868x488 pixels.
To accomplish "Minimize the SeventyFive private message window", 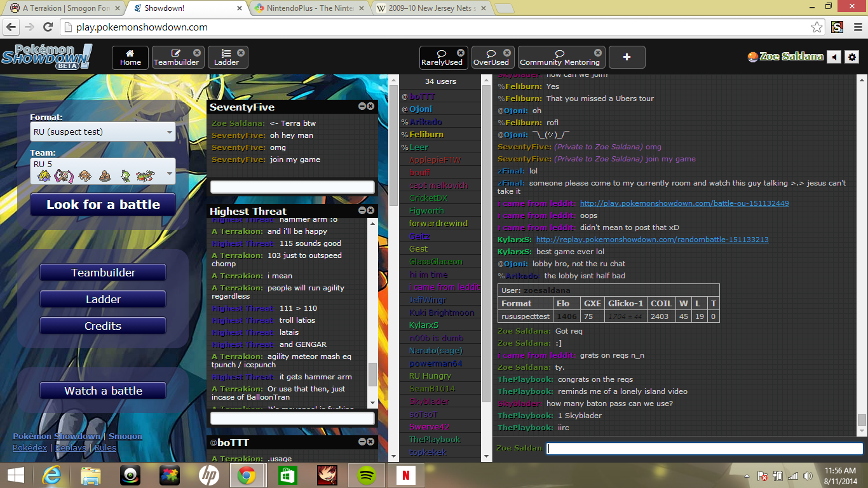I will coord(362,107).
